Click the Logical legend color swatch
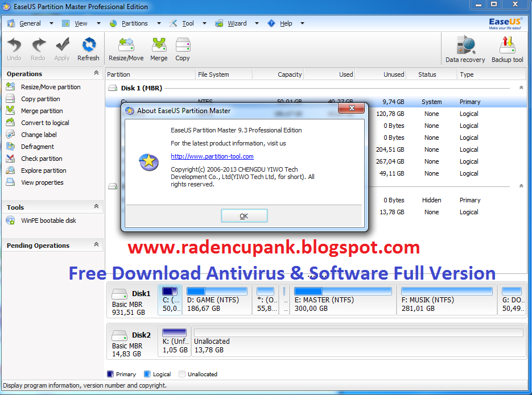The height and width of the screenshot is (395, 532). [147, 374]
